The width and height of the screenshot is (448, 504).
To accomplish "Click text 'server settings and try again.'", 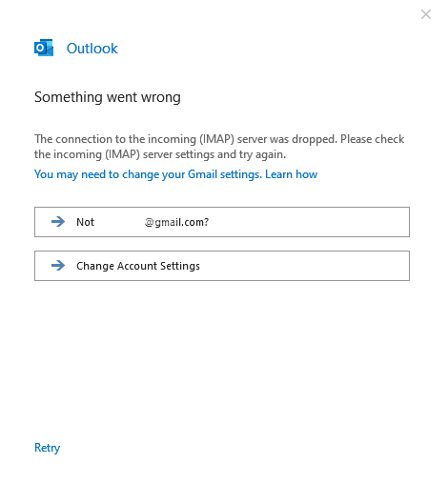I will point(214,154).
